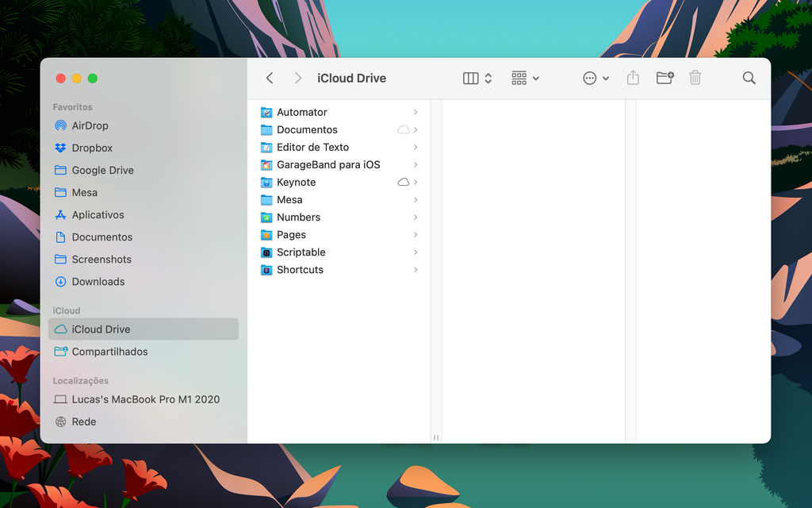Click the iCloud Drive window title
The width and height of the screenshot is (812, 508).
click(x=351, y=79)
